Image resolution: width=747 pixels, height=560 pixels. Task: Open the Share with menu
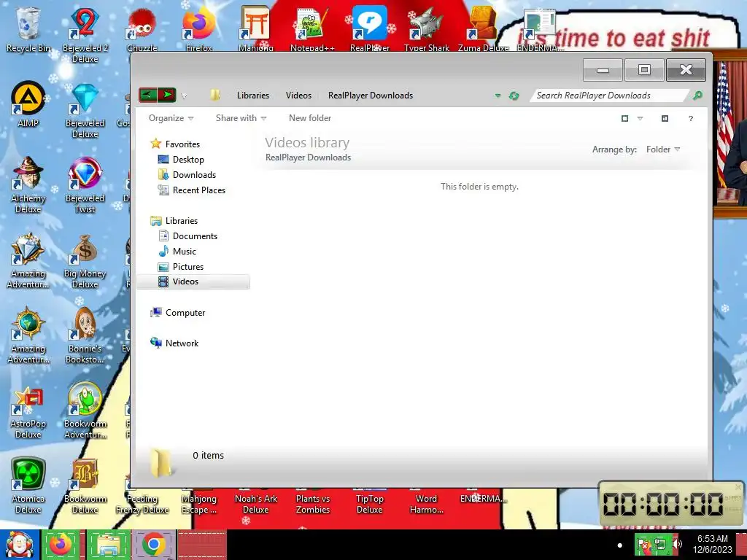[x=241, y=118]
